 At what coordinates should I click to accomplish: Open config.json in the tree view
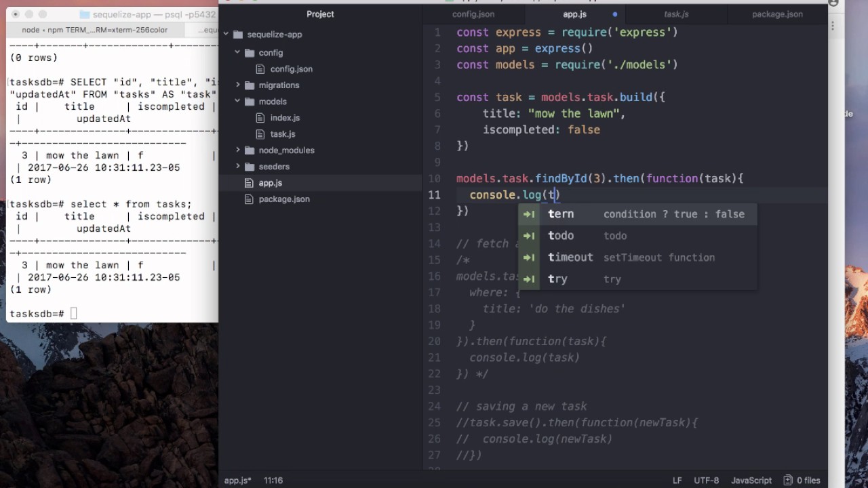[291, 69]
